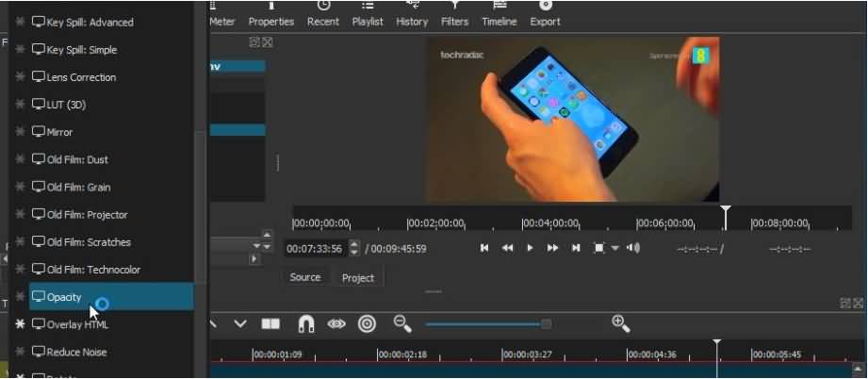Open the Filters panel

coord(454,14)
